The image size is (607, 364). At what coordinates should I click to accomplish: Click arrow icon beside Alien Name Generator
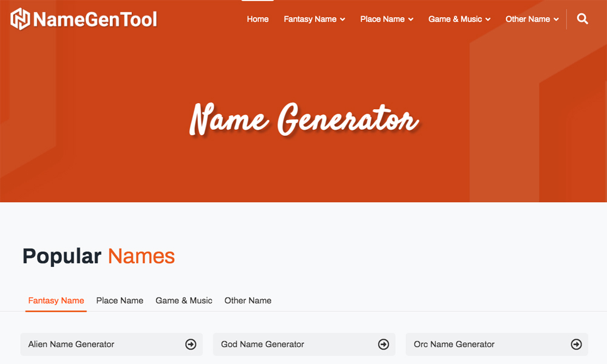pos(191,345)
